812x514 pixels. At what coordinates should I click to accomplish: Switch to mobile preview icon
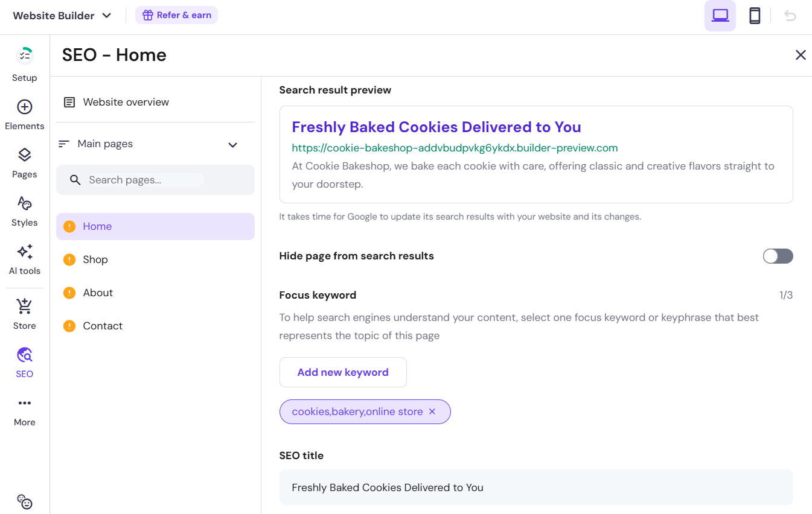coord(754,16)
